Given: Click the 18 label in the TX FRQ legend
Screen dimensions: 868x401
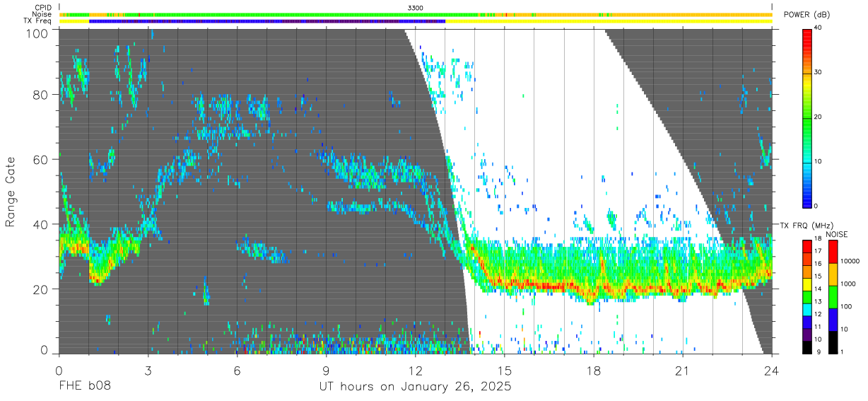Looking at the screenshot, I should [x=818, y=238].
